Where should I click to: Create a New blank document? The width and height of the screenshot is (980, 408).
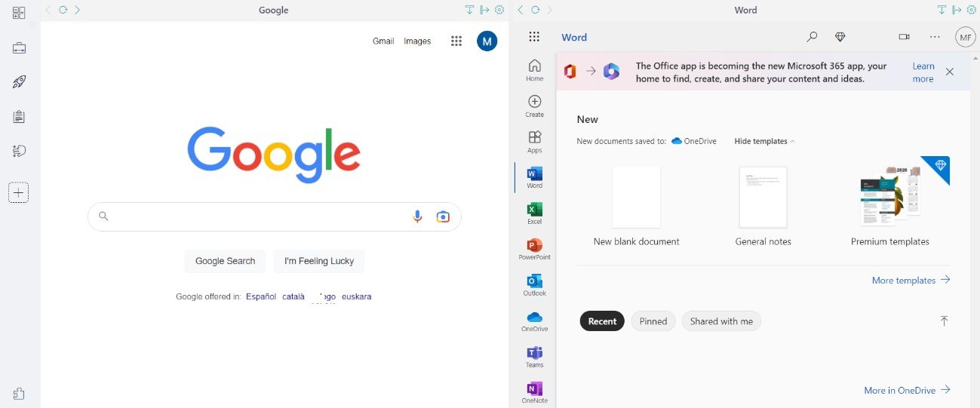[x=636, y=207]
